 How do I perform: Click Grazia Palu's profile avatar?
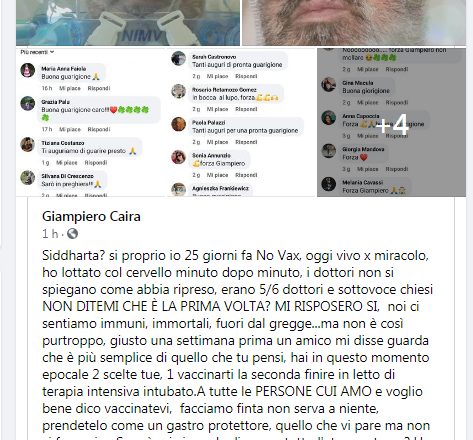pyautogui.click(x=28, y=103)
